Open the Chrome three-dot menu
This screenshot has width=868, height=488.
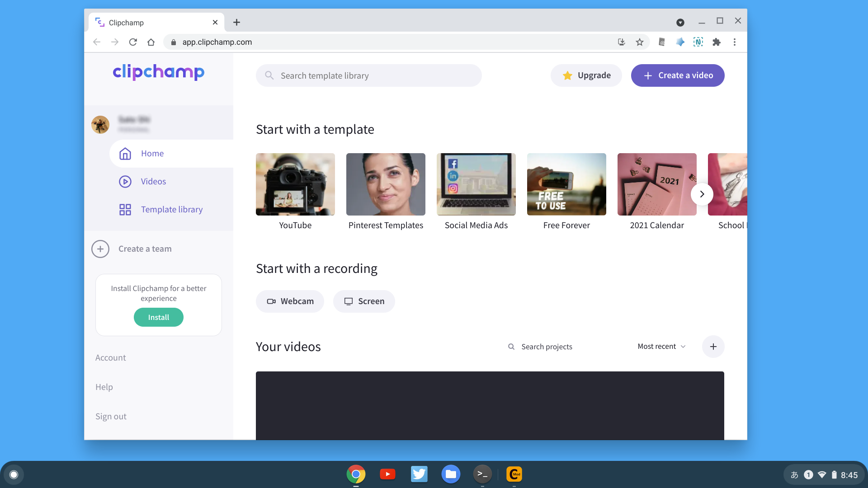point(734,42)
